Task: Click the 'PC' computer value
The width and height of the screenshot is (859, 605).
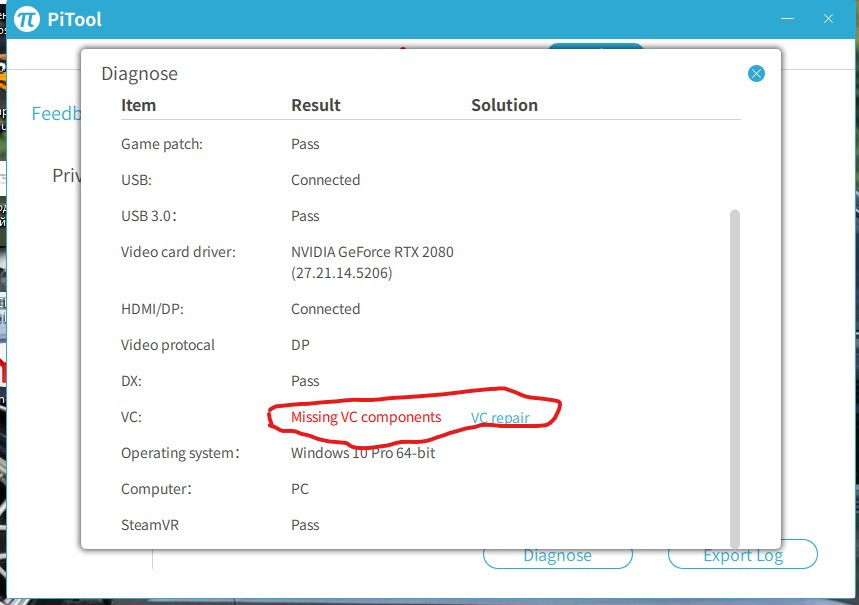Action: [300, 489]
